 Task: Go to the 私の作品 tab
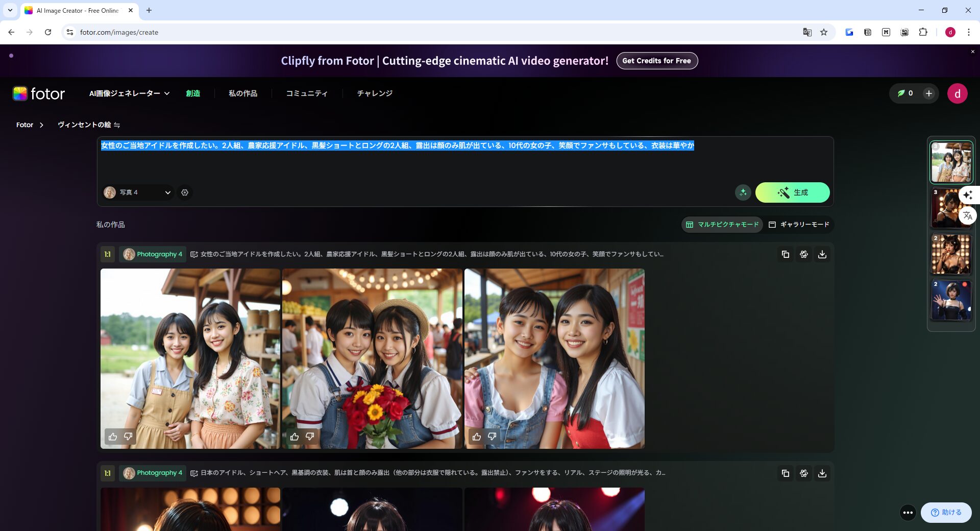242,93
